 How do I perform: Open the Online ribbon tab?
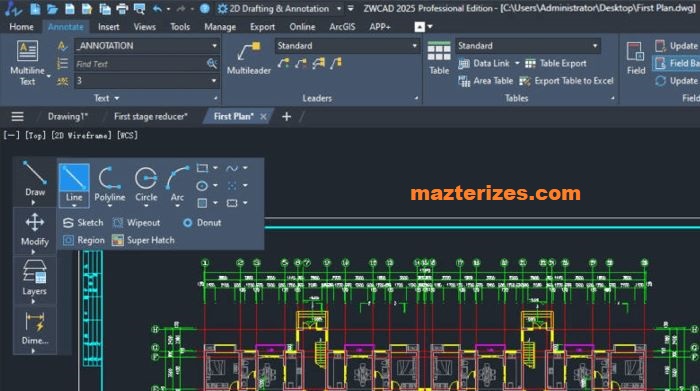pos(302,27)
